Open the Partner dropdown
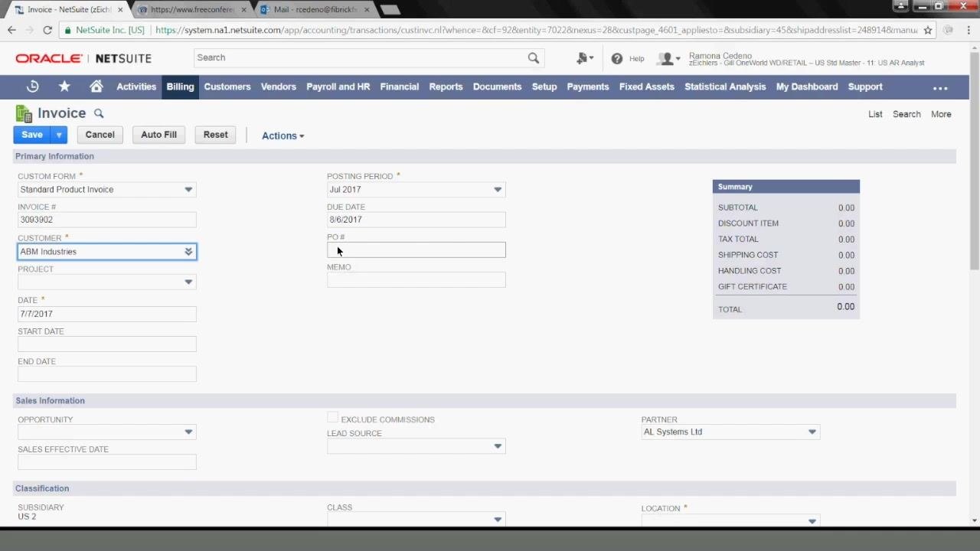 (x=812, y=432)
